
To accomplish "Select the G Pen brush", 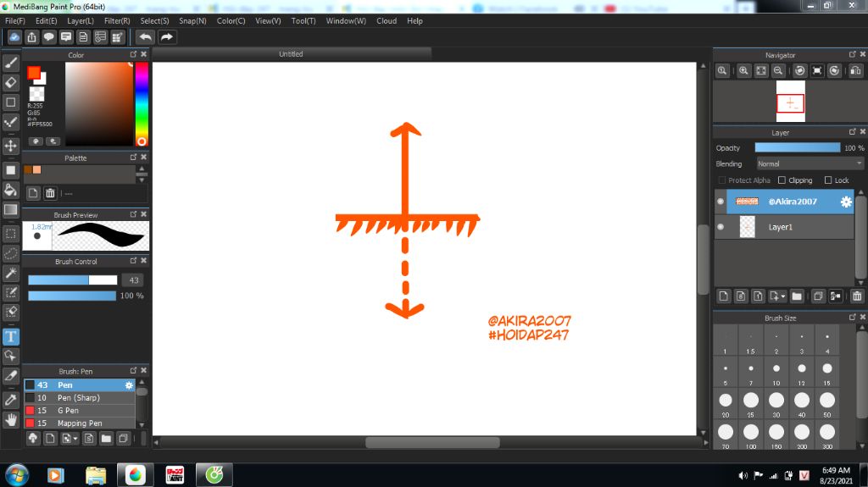I will tap(79, 411).
